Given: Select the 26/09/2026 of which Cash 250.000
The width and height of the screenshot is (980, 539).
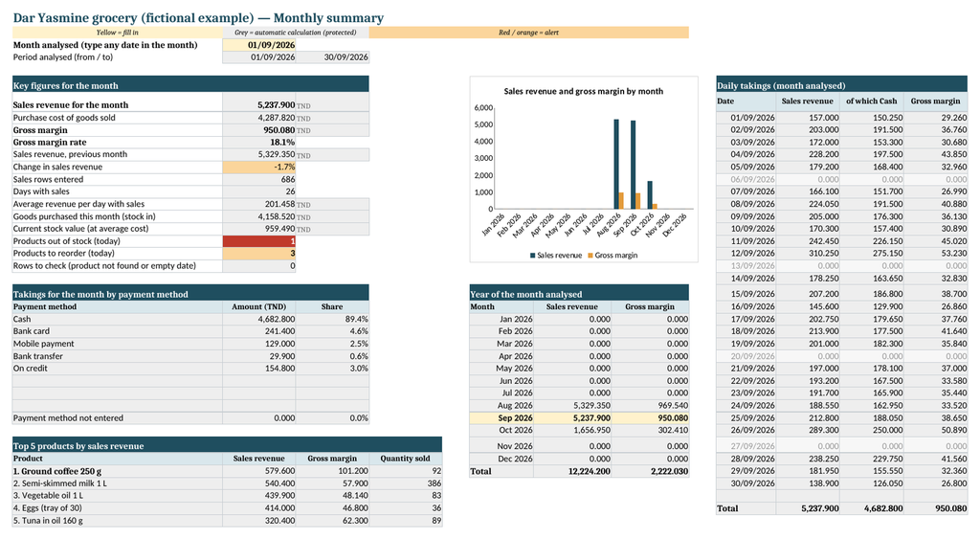Looking at the screenshot, I should pos(872,430).
